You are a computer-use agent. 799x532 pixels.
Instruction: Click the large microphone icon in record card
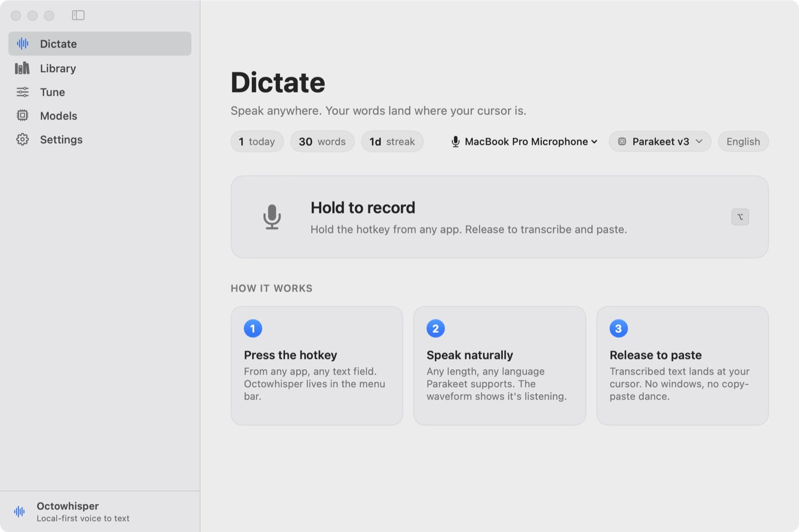pyautogui.click(x=272, y=217)
